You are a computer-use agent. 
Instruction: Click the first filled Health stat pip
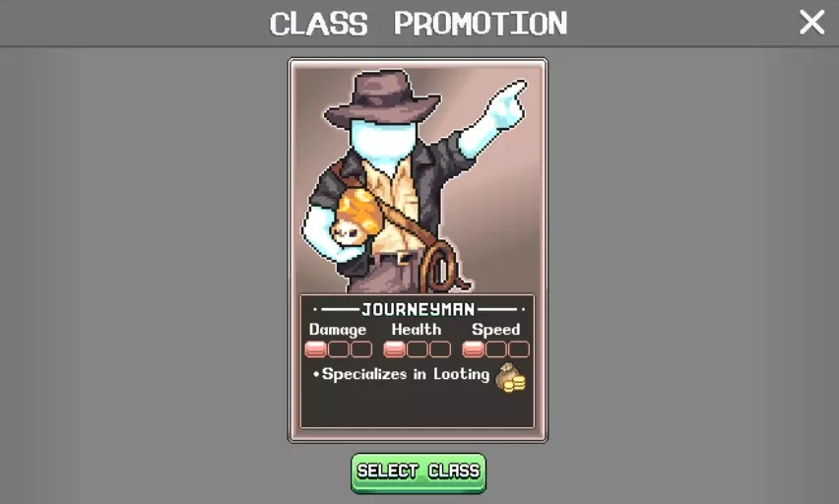point(394,349)
